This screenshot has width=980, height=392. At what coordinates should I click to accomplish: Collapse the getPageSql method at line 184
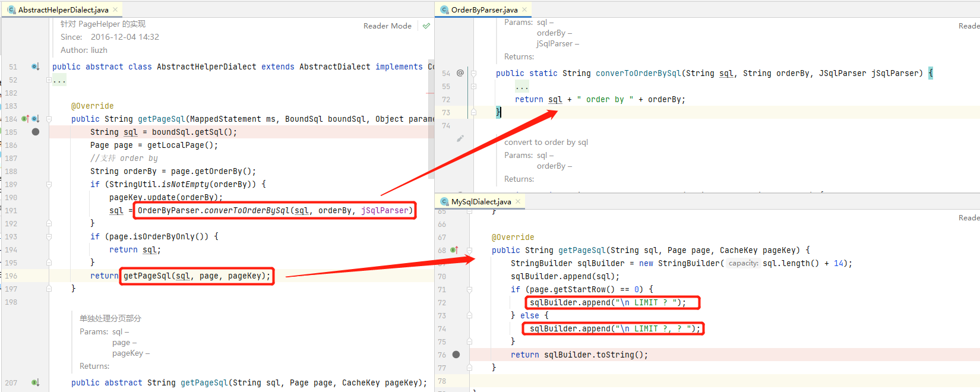(x=49, y=119)
